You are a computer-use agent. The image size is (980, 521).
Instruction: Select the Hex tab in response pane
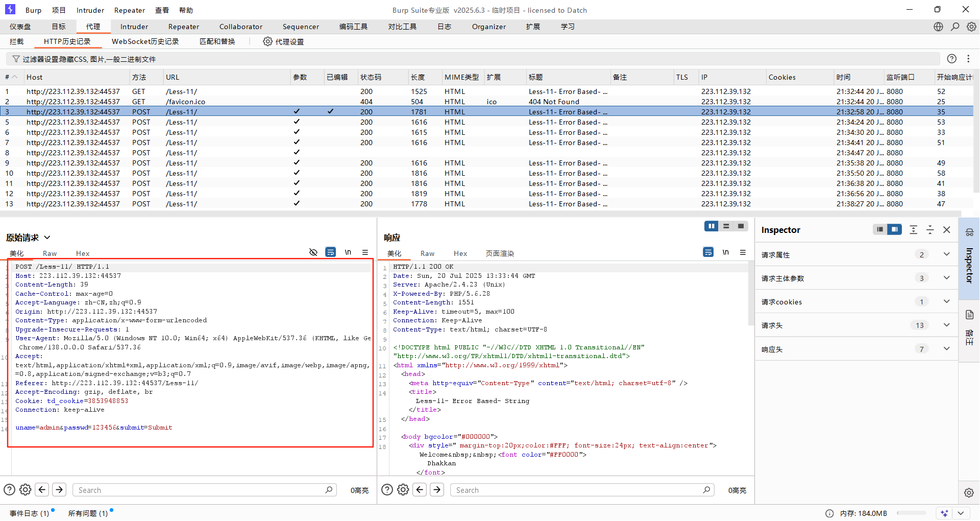460,253
